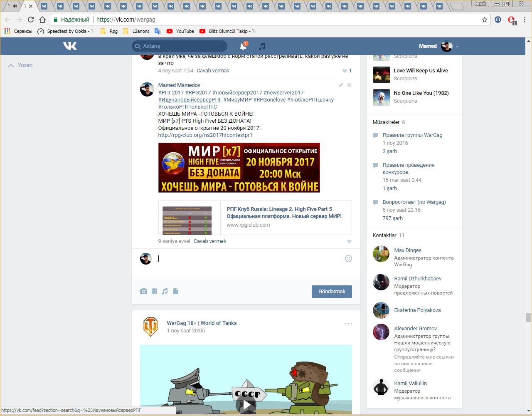
Task: Open Ekaterina Polyakova contact profile
Action: [417, 310]
